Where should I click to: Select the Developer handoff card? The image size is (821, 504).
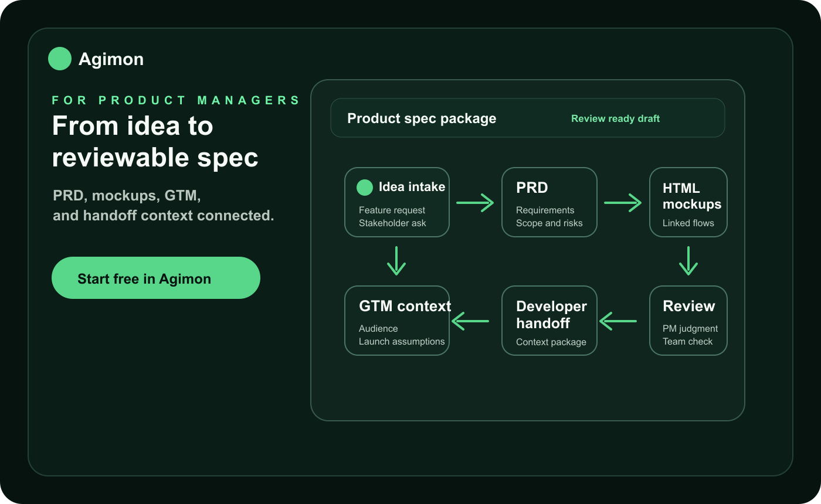point(549,321)
